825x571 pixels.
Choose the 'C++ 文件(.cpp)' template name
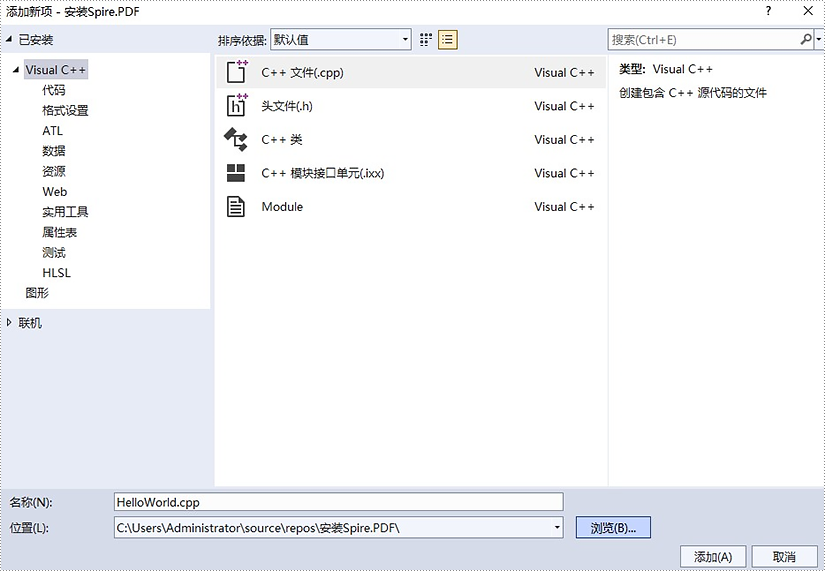303,73
